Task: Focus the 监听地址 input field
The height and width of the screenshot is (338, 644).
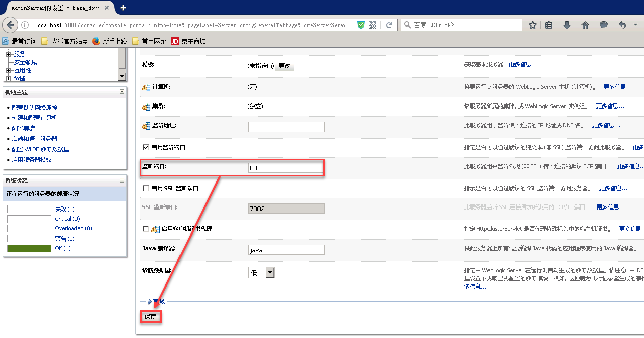Action: (287, 127)
